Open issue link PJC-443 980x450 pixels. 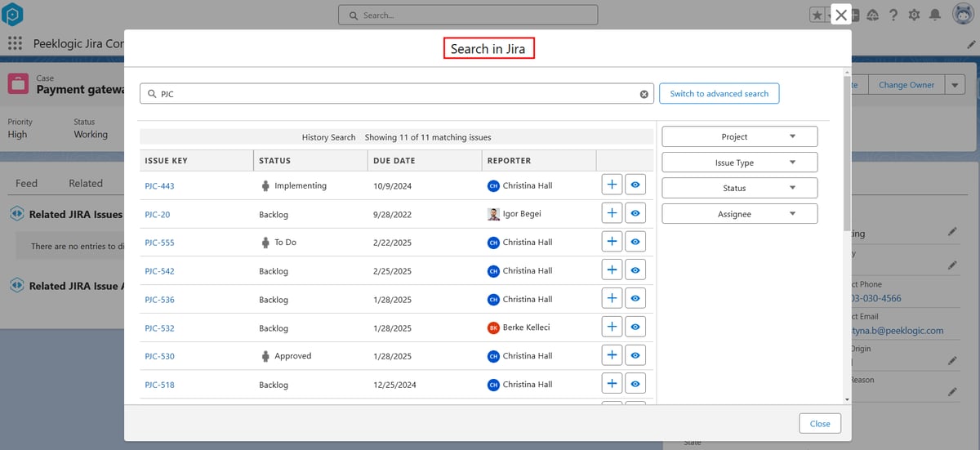pos(159,186)
